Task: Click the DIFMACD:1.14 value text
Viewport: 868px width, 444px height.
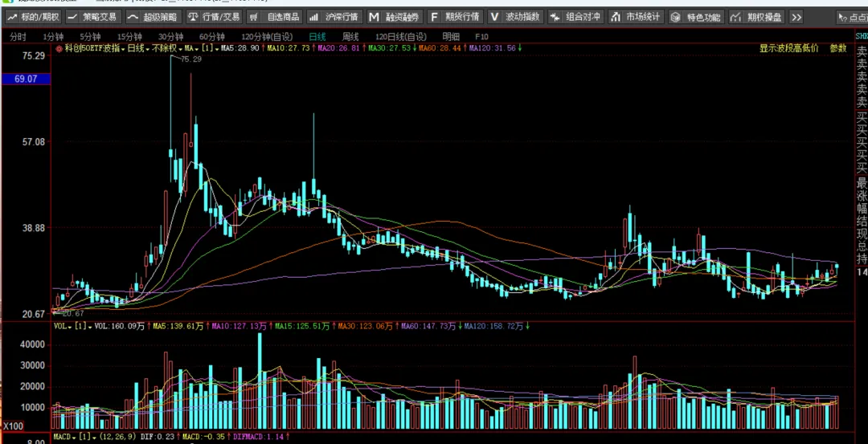Action: tap(258, 437)
